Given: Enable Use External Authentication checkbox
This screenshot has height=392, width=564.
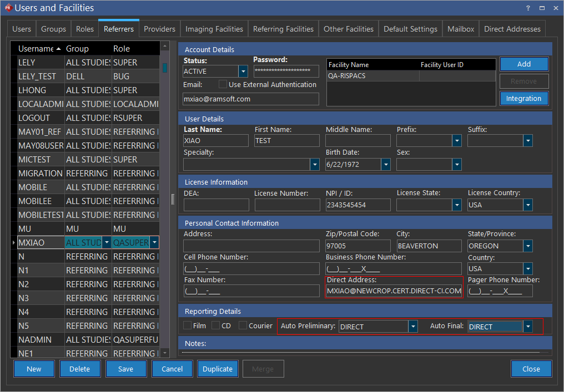Looking at the screenshot, I should (x=223, y=84).
